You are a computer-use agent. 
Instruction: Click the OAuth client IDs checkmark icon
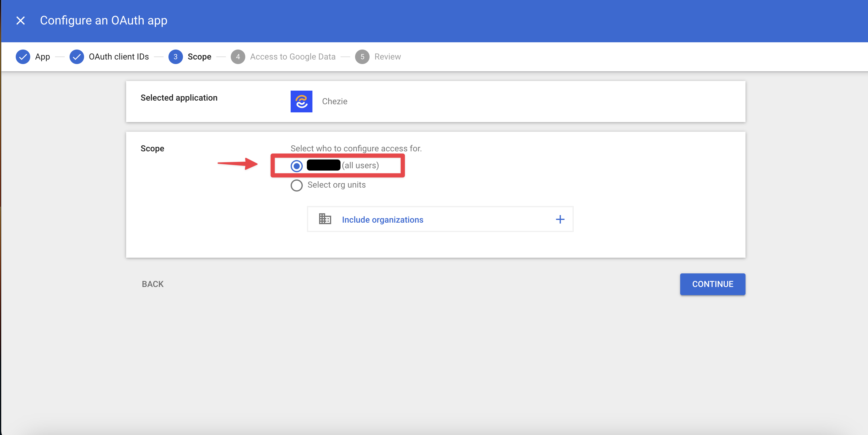pyautogui.click(x=77, y=56)
